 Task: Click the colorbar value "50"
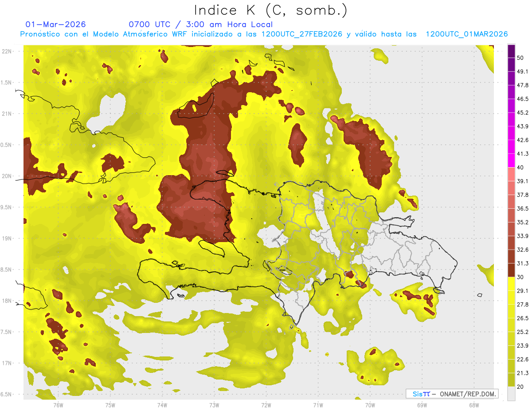520,58
